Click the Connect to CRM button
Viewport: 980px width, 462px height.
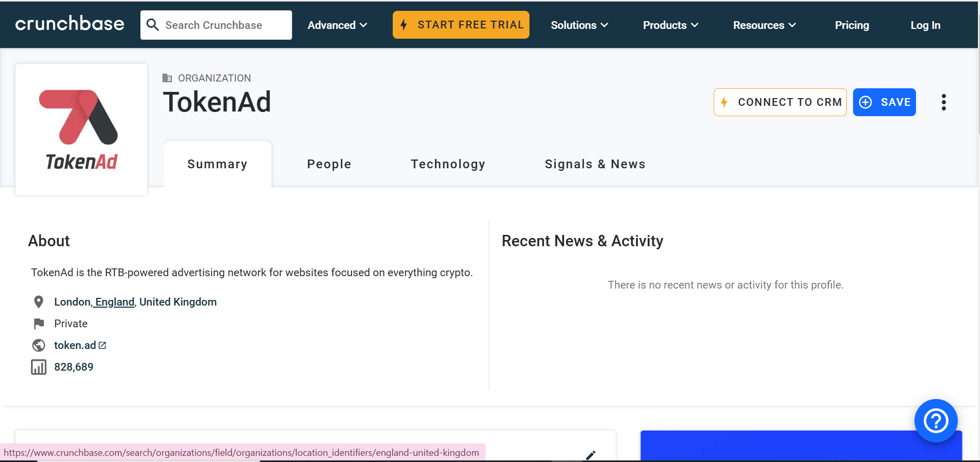pos(780,102)
